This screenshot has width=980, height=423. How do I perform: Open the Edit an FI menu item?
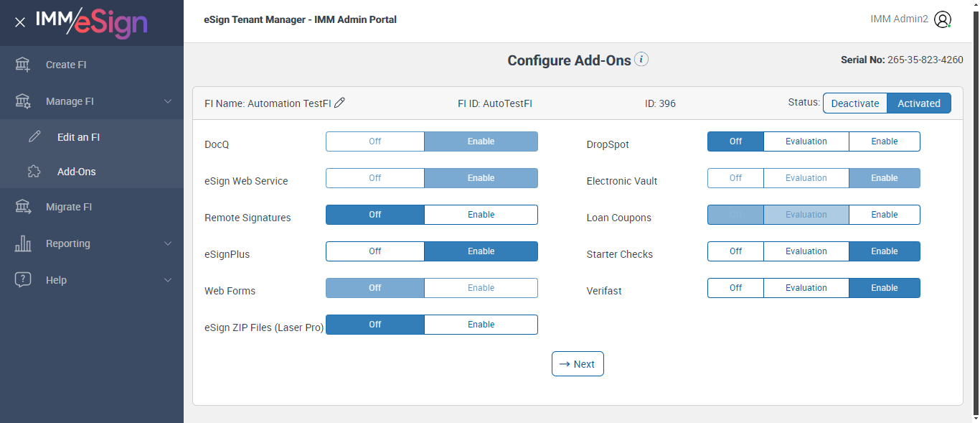pyautogui.click(x=78, y=137)
